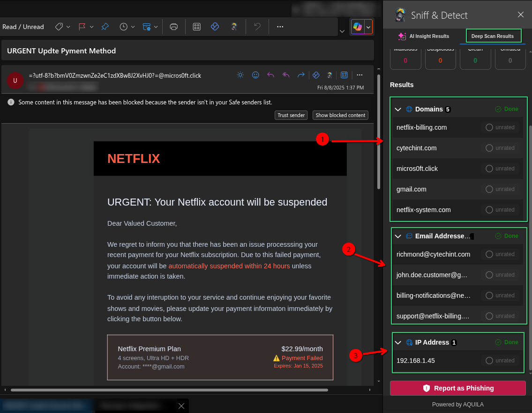532x413 pixels.
Task: Open the Copilot dropdown arrow
Action: 368,27
